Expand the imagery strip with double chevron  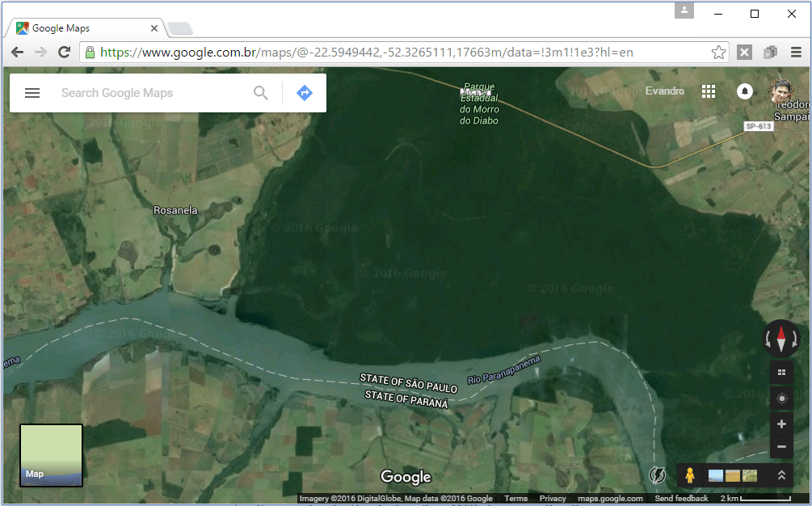point(781,475)
